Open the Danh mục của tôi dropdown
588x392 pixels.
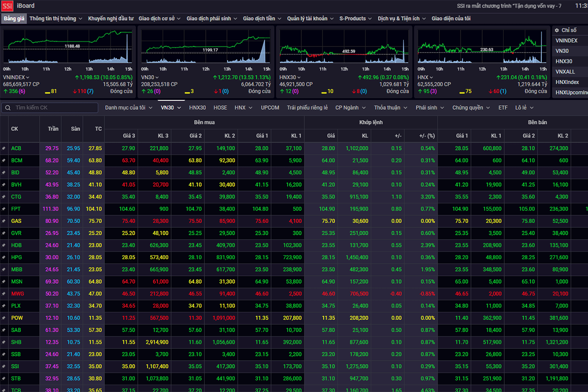pyautogui.click(x=128, y=108)
